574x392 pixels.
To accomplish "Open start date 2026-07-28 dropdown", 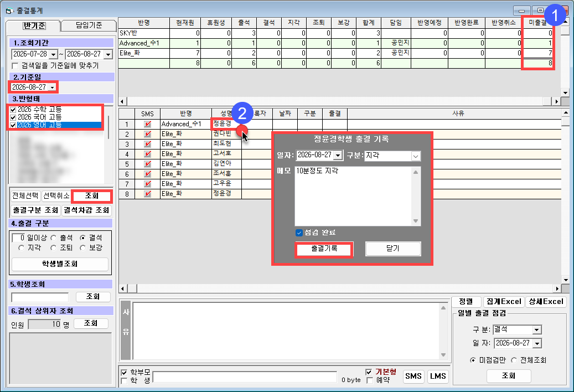I will click(x=54, y=54).
